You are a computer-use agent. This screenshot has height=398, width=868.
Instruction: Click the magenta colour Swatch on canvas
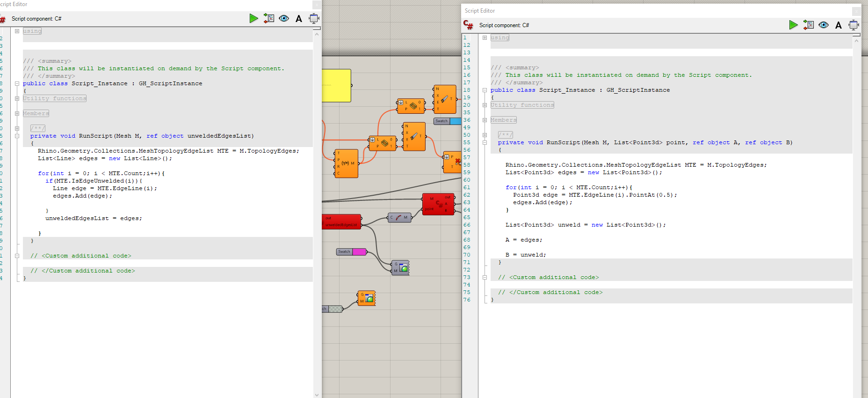359,252
